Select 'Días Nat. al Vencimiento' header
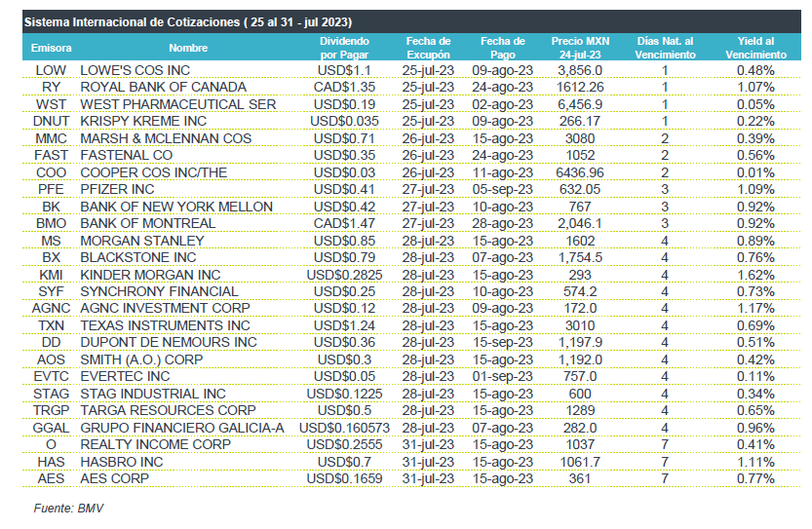 click(665, 48)
